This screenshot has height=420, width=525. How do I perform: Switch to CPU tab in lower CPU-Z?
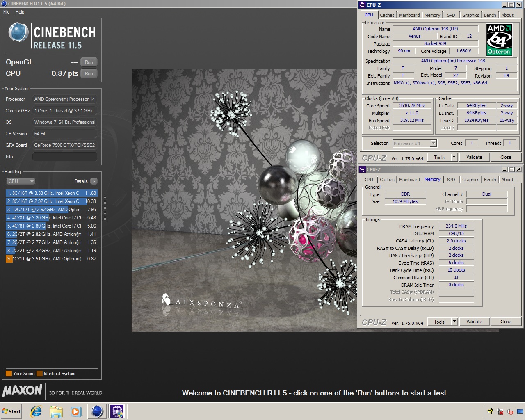tap(369, 180)
